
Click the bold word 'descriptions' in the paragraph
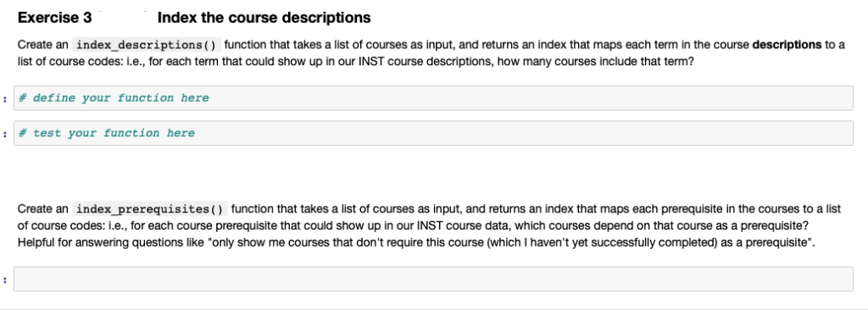787,45
